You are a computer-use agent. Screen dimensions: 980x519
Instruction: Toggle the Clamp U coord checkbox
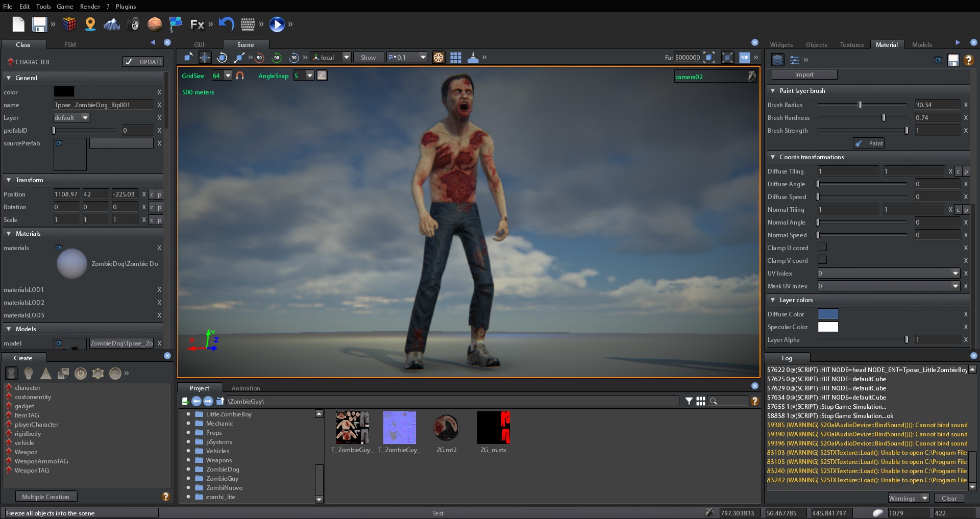point(822,247)
